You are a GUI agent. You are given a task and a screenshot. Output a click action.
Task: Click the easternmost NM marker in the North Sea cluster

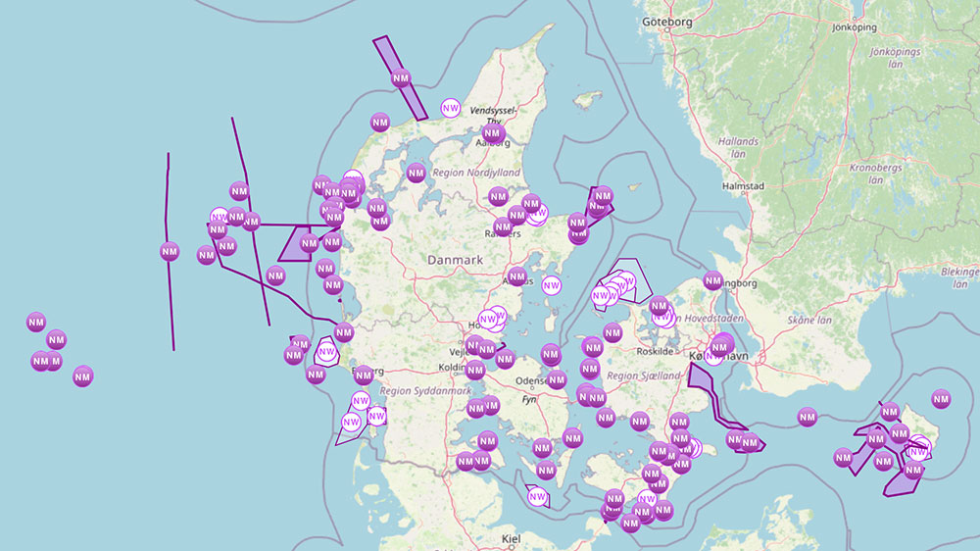[x=82, y=376]
